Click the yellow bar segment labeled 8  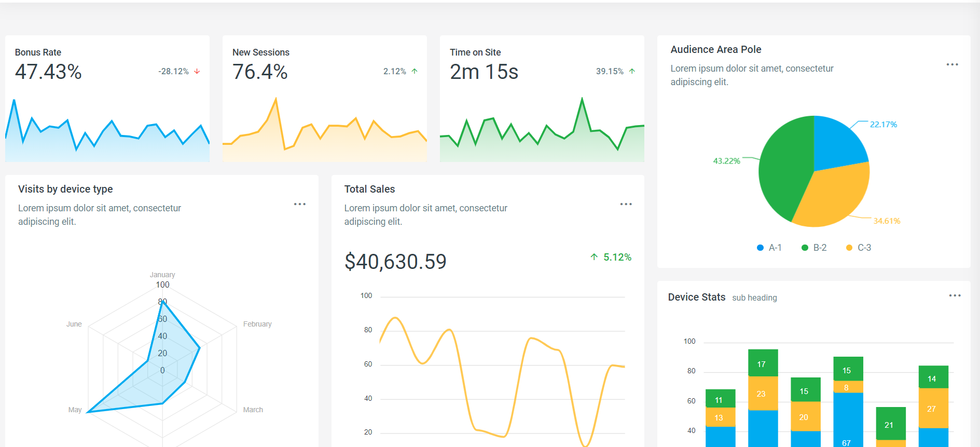click(x=848, y=387)
